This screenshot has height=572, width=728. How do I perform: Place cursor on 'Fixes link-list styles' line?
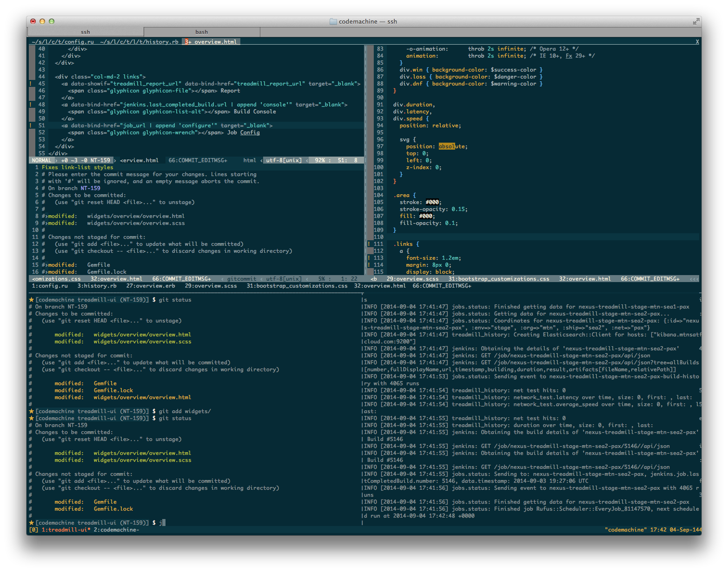[77, 167]
